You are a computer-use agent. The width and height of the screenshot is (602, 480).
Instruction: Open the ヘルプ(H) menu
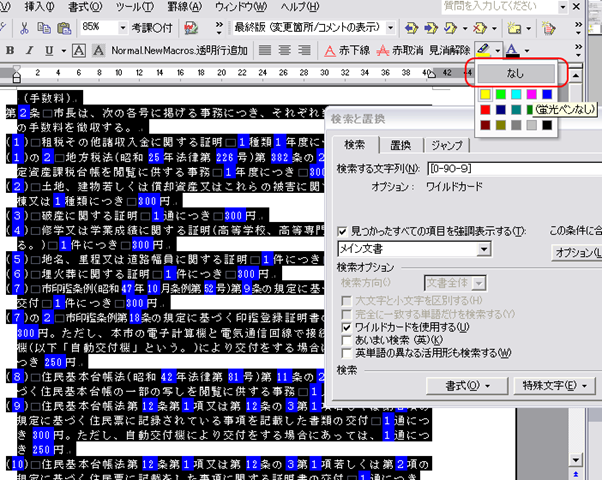pos(299,7)
